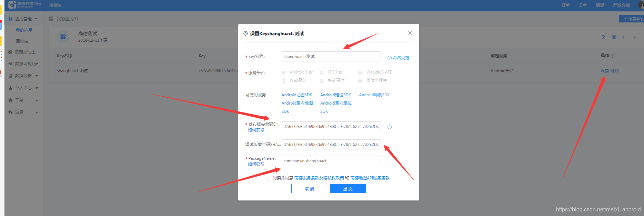Select the 智能硬件 radio button
Viewport: 644px width, 216px height.
(x=322, y=81)
